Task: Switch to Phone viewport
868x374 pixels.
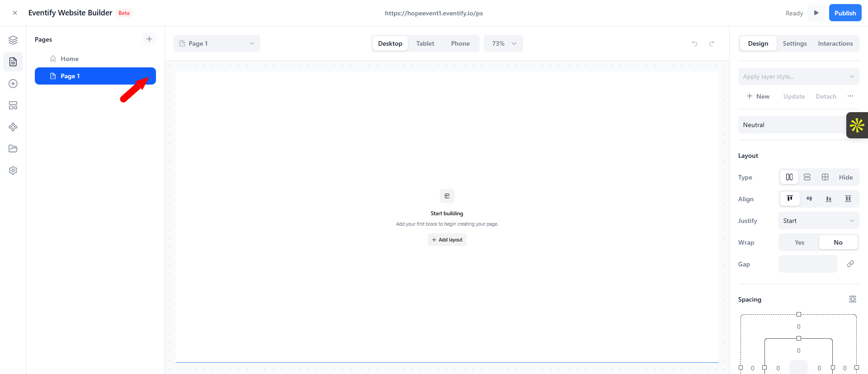Action: (460, 43)
